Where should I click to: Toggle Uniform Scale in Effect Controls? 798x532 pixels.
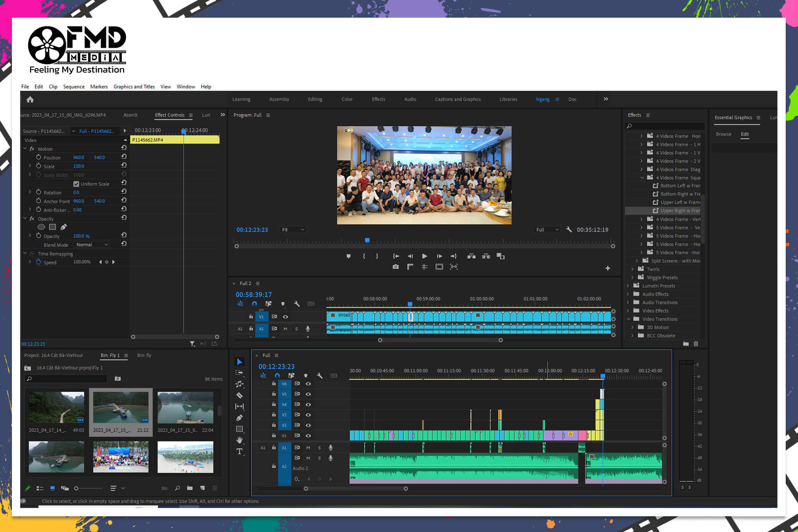click(x=76, y=184)
